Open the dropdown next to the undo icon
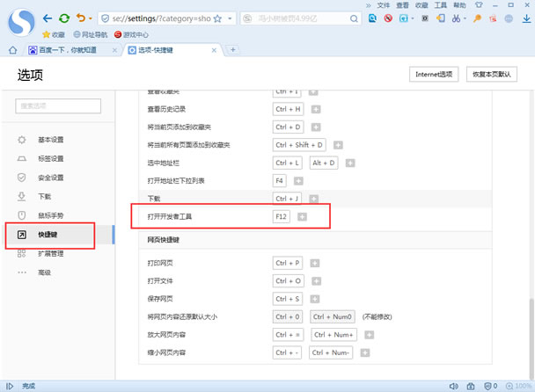 click(x=91, y=18)
